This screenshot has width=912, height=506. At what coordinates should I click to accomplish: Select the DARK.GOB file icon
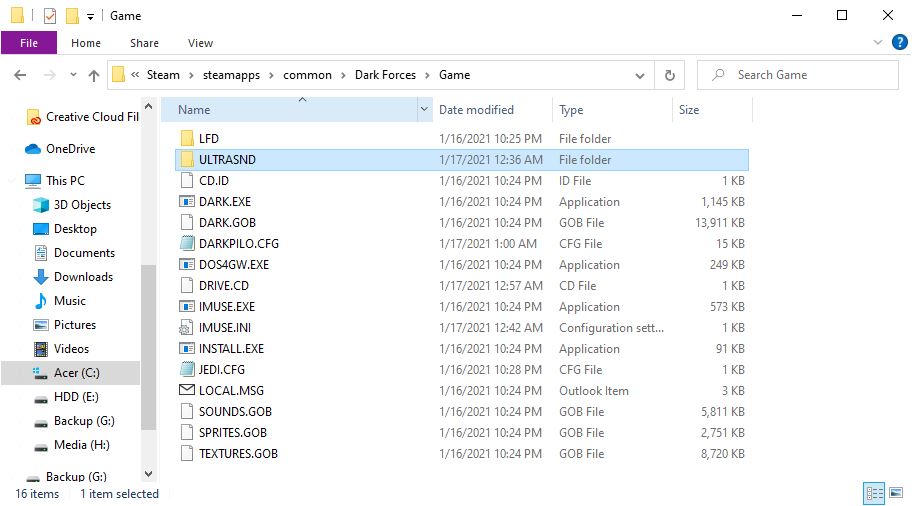[187, 222]
